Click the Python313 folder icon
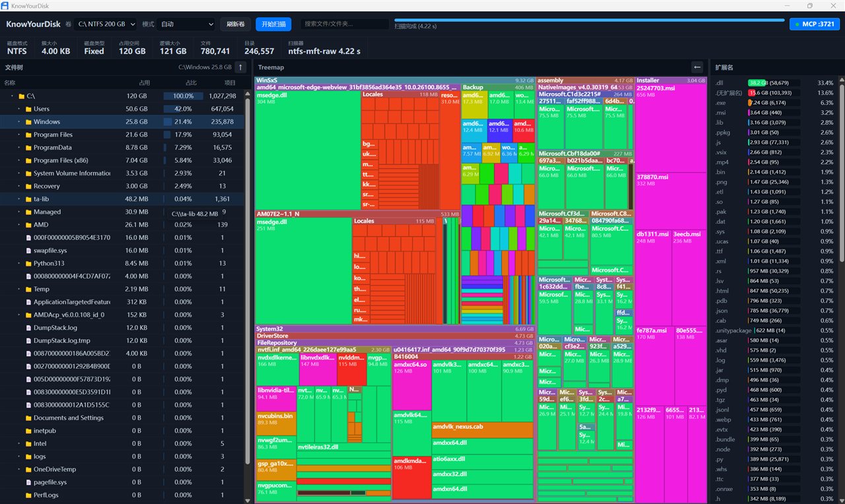Image resolution: width=845 pixels, height=504 pixels. coord(28,263)
